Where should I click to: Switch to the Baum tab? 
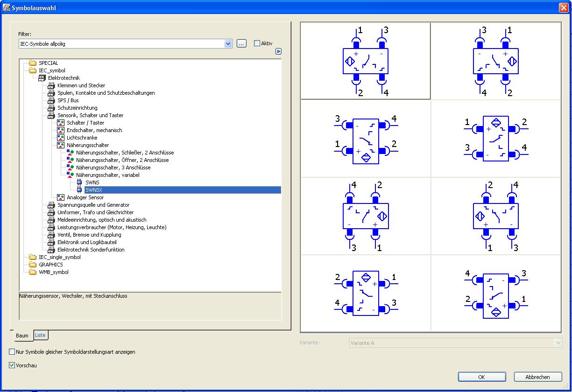tap(22, 336)
